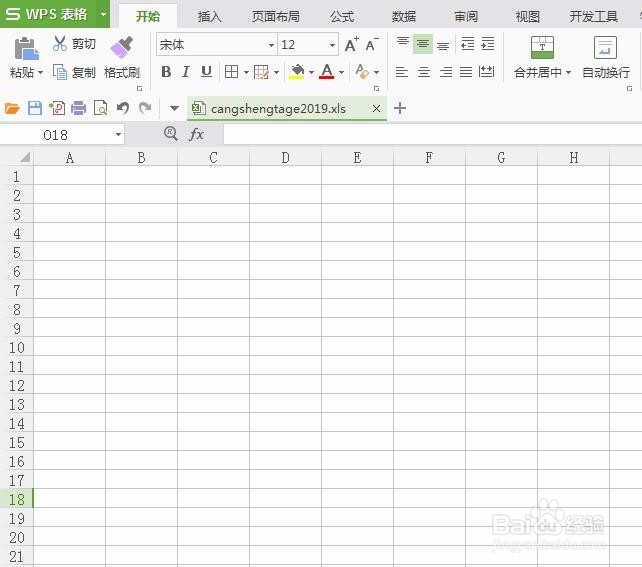The width and height of the screenshot is (642, 567).
Task: Open quick access toolbar customize arrow
Action: click(x=174, y=108)
